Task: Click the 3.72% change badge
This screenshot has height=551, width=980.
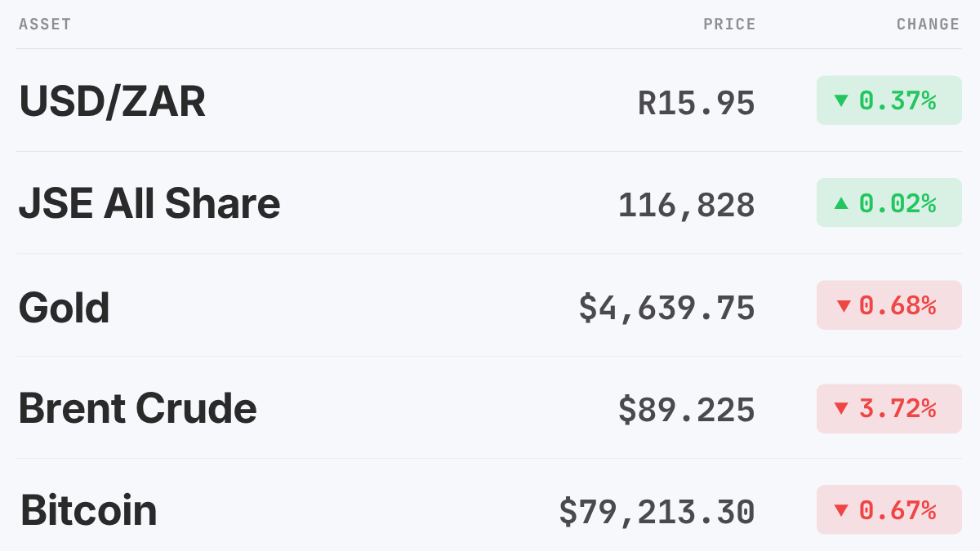Action: tap(889, 408)
